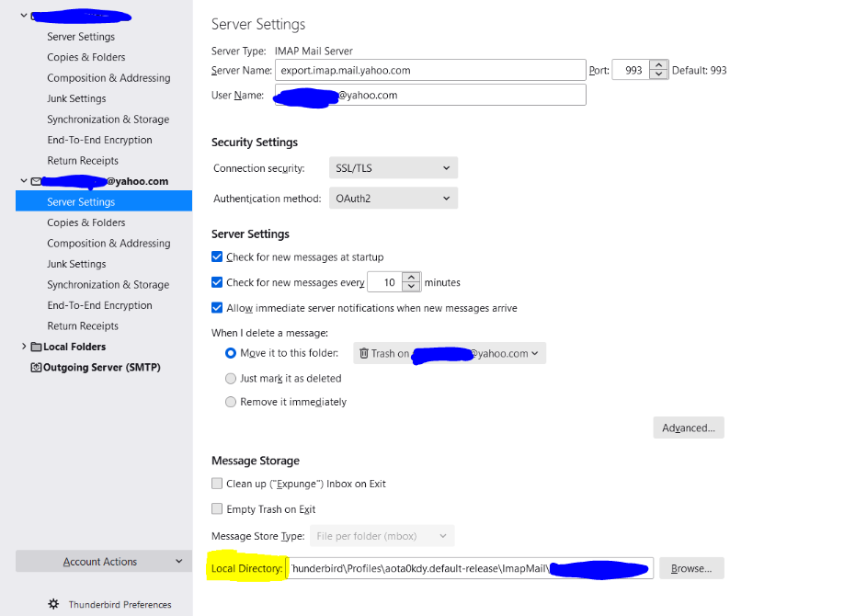This screenshot has height=616, width=844.
Task: Open the Message Store Type dropdown
Action: 382,536
